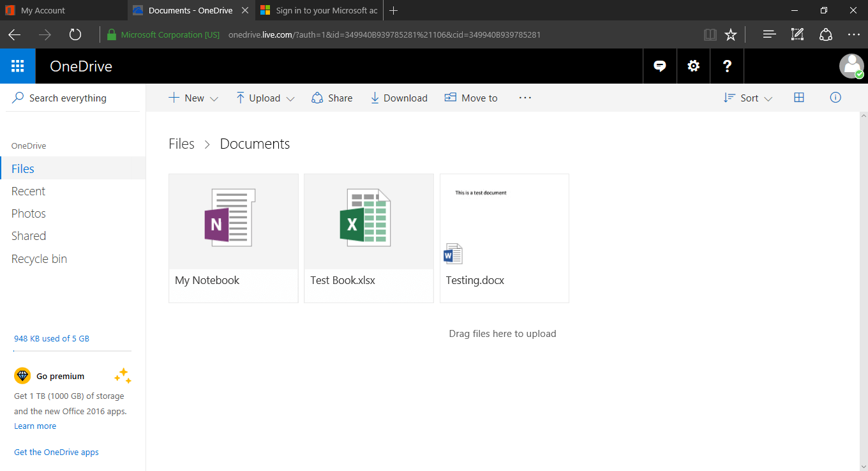Open the information details pane icon

(835, 98)
